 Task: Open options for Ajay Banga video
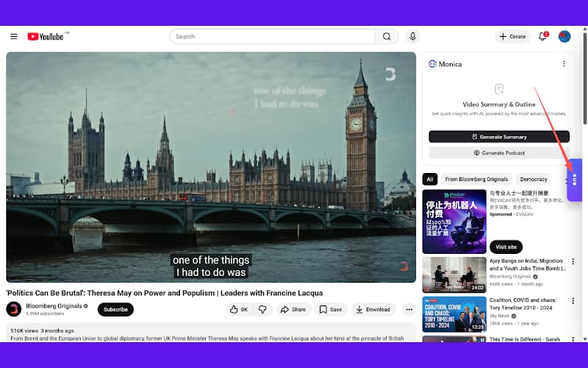click(x=573, y=261)
